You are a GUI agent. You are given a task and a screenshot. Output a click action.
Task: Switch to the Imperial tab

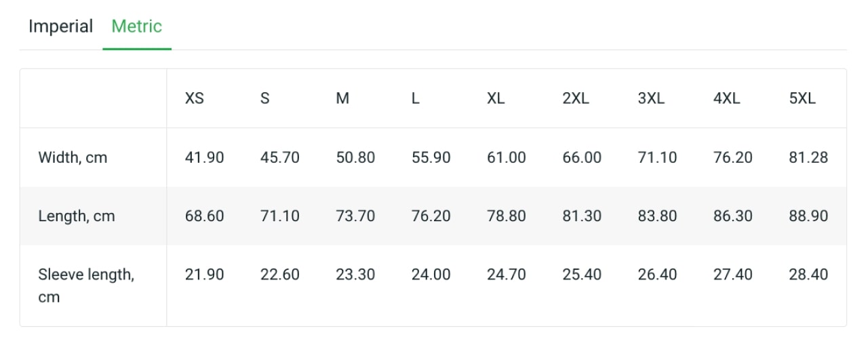pos(60,27)
